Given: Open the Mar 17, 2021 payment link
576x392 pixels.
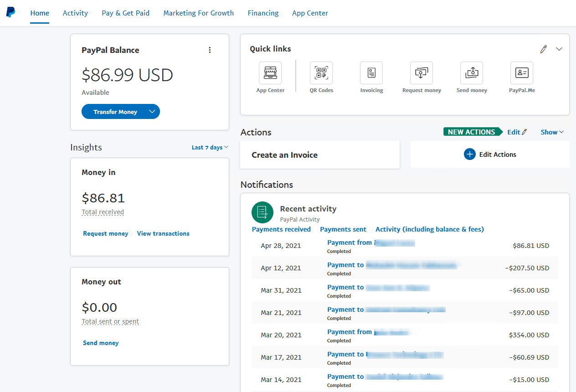Looking at the screenshot, I should pyautogui.click(x=386, y=354).
